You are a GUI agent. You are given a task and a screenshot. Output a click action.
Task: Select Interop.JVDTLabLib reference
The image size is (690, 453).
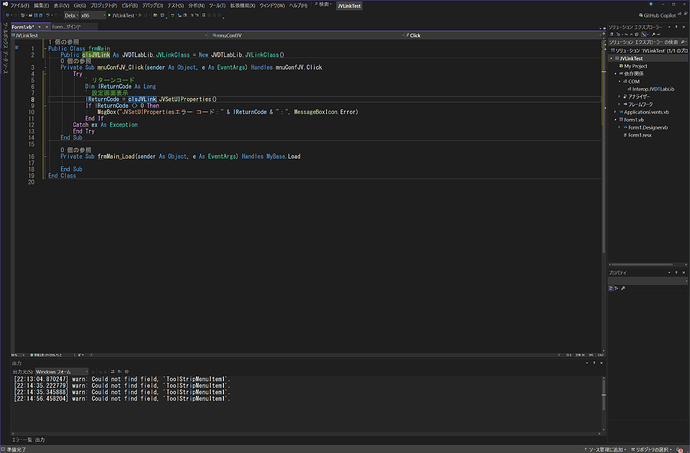tap(653, 89)
